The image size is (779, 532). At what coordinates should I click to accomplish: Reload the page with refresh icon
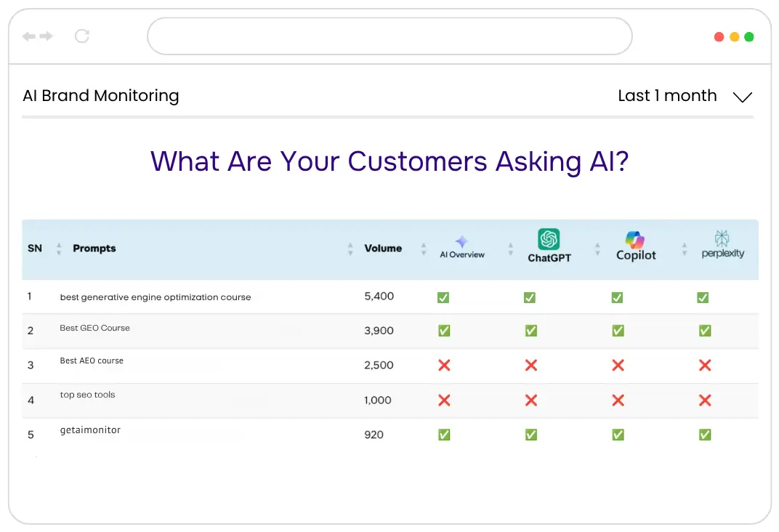(82, 36)
